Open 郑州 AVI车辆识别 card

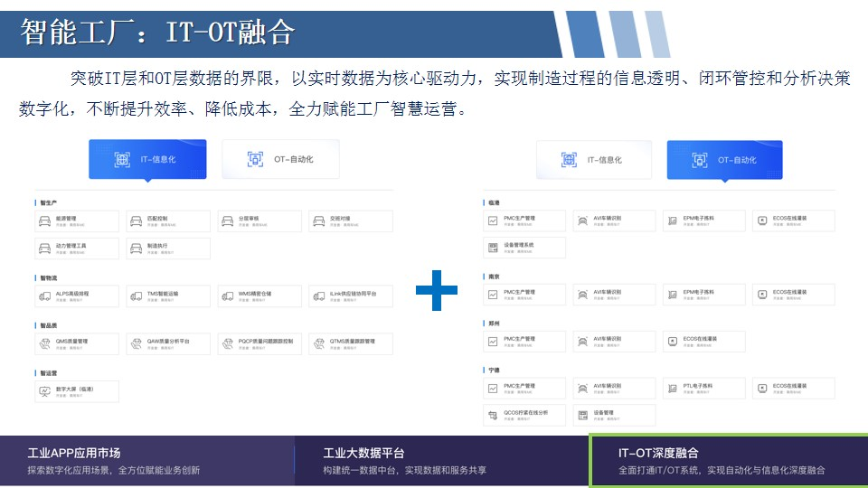(614, 342)
